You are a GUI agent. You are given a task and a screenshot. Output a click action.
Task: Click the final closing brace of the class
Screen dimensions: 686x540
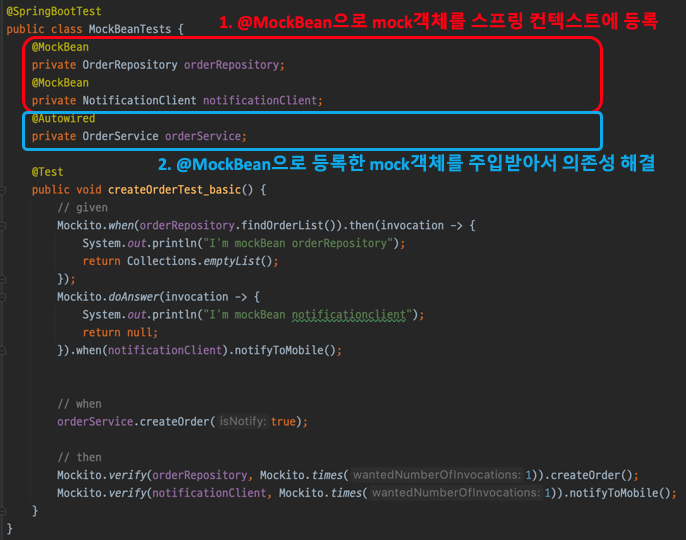click(x=10, y=529)
